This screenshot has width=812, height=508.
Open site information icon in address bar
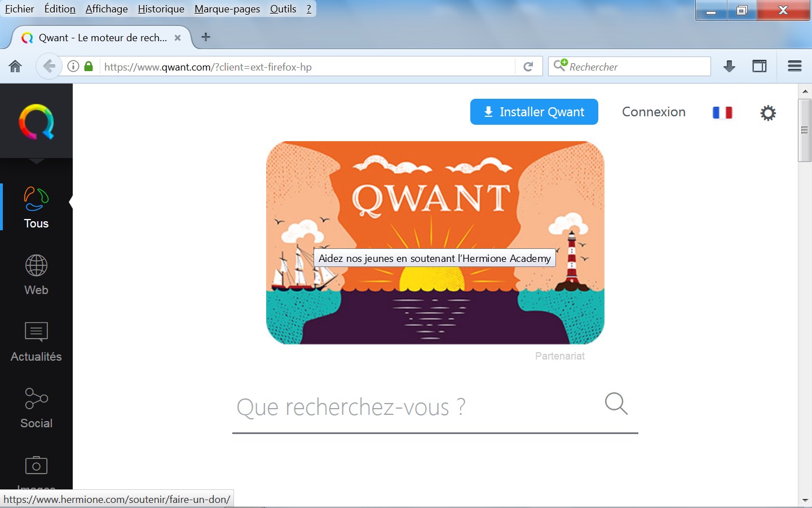click(x=73, y=66)
